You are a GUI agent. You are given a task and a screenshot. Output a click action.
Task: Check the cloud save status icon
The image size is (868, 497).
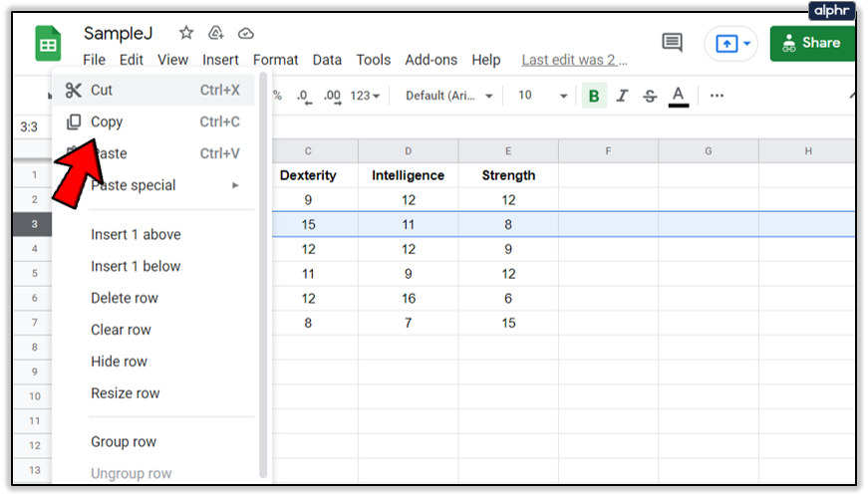point(246,34)
